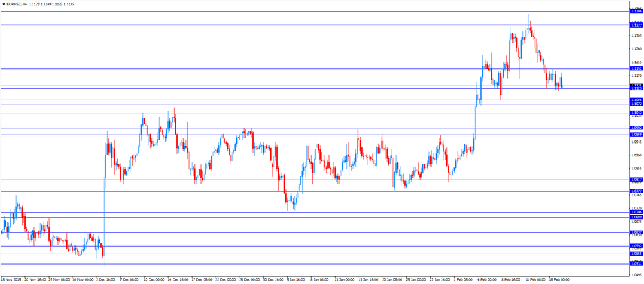Click the 17 Dec 08:00 time axis label

coord(201,280)
